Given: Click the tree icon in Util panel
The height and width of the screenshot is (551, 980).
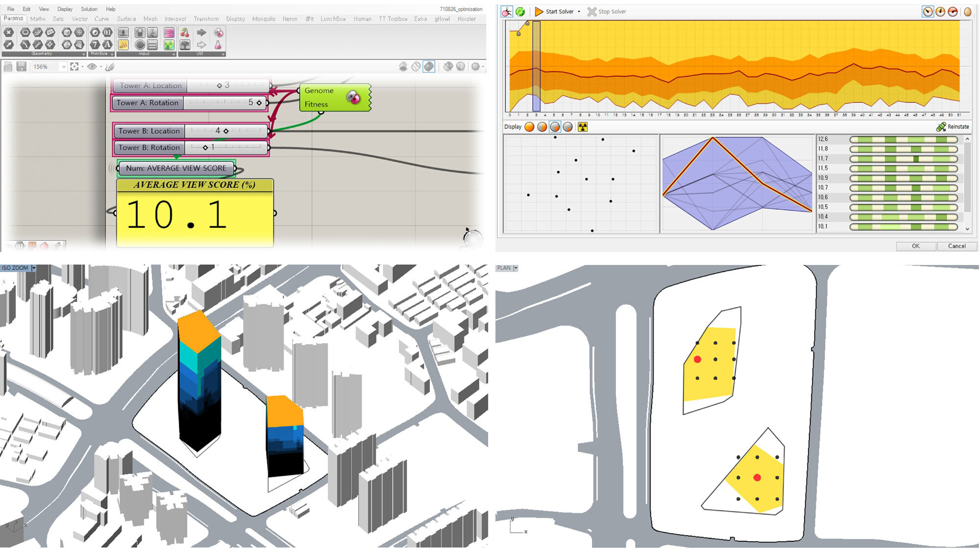Looking at the screenshot, I should 185,45.
